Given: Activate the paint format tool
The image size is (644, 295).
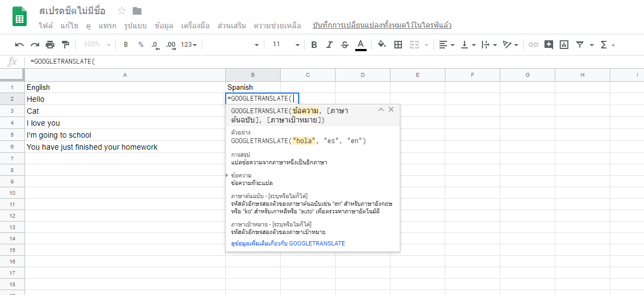Looking at the screenshot, I should point(65,45).
